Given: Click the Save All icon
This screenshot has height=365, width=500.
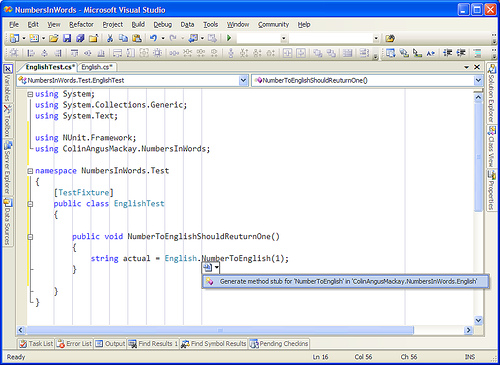Looking at the screenshot, I should 80,38.
